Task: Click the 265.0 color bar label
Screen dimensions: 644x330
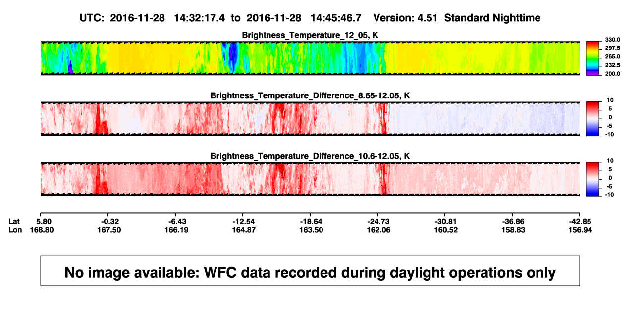Action: point(612,57)
